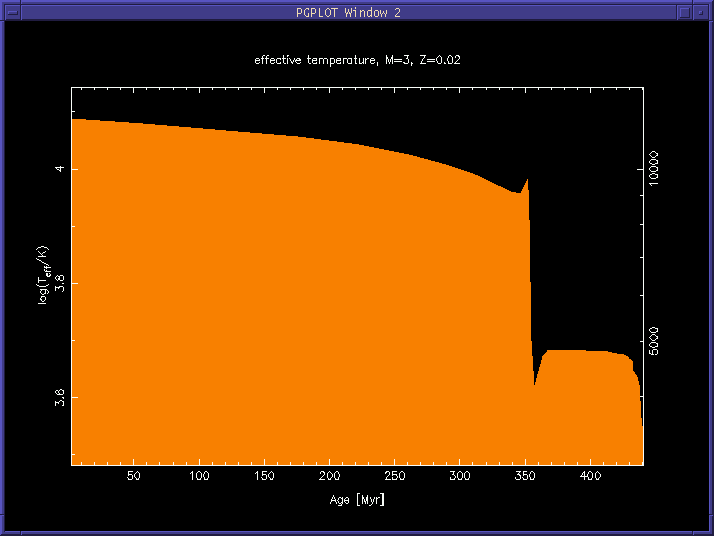Click the plot title 'effective temperature, M=3, Z=0.02'
Screen dimensions: 714x536
tap(357, 60)
